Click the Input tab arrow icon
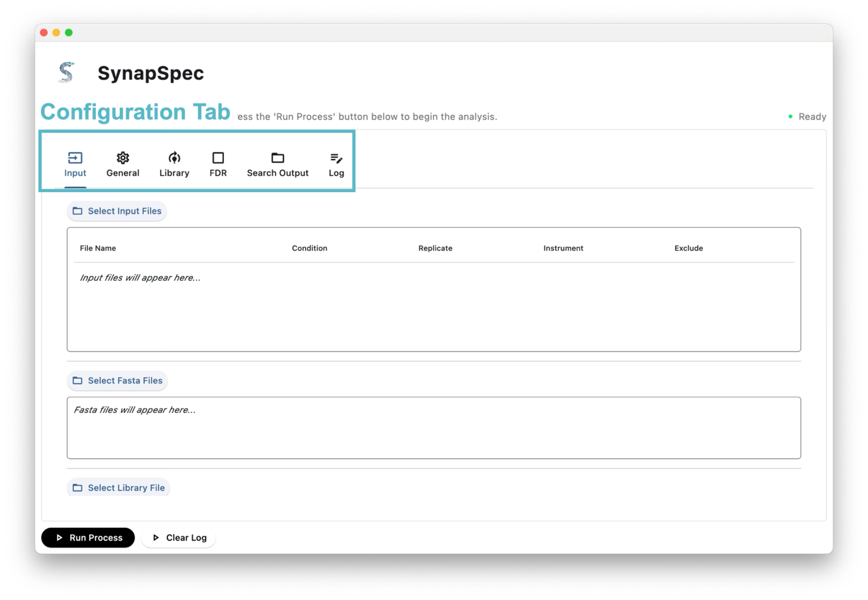Screen dimensions: 868x600 pyautogui.click(x=75, y=158)
